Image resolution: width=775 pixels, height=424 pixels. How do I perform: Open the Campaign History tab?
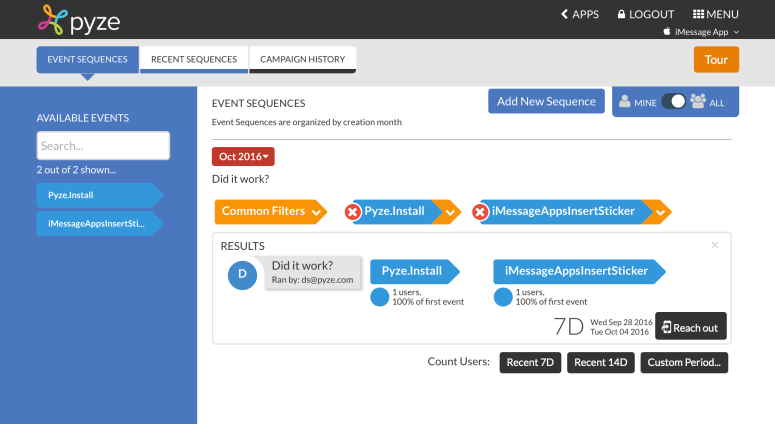[302, 60]
